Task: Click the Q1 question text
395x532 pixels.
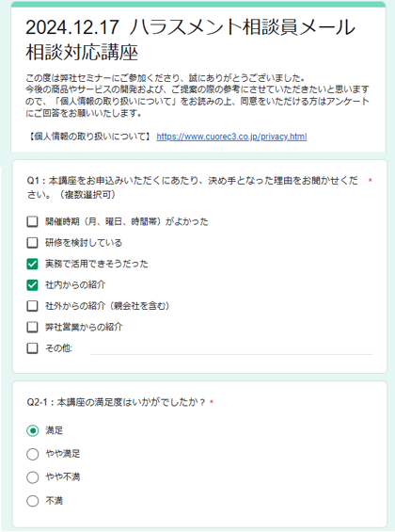Action: point(193,187)
